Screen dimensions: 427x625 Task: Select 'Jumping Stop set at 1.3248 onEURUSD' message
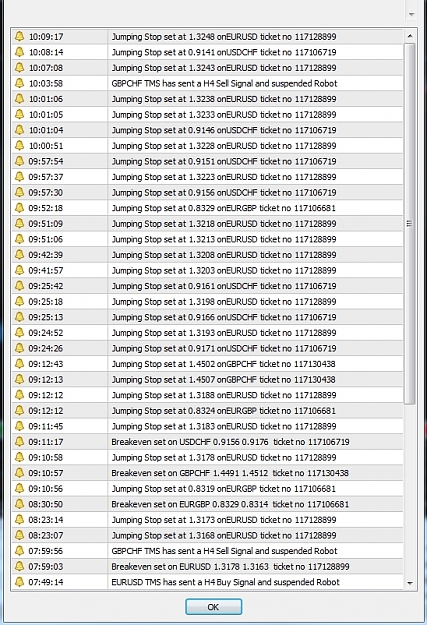coord(224,37)
